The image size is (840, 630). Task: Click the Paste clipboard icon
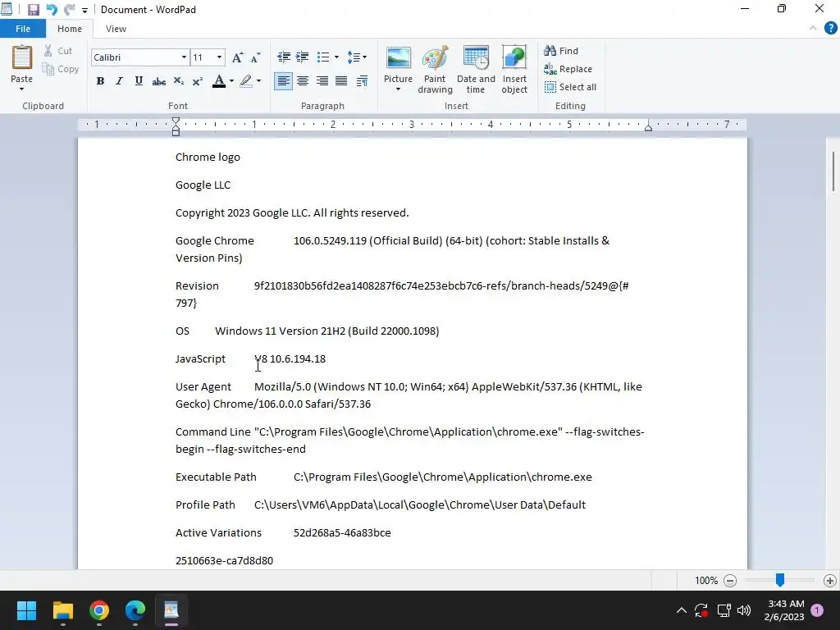coord(22,57)
